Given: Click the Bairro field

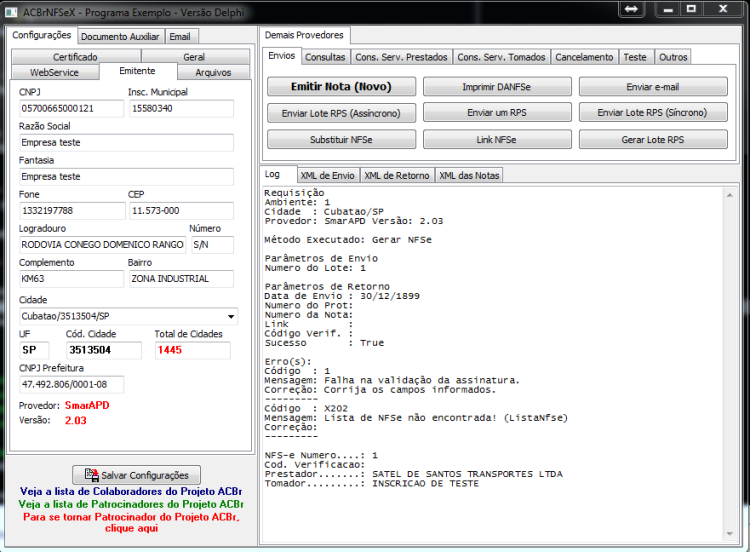Looking at the screenshot, I should 181,279.
